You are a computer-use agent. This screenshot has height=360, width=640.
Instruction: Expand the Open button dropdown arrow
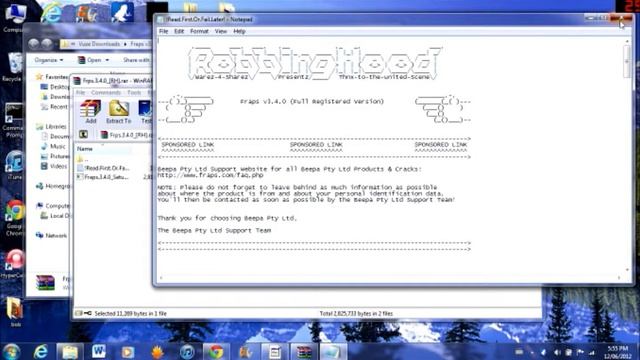point(107,60)
